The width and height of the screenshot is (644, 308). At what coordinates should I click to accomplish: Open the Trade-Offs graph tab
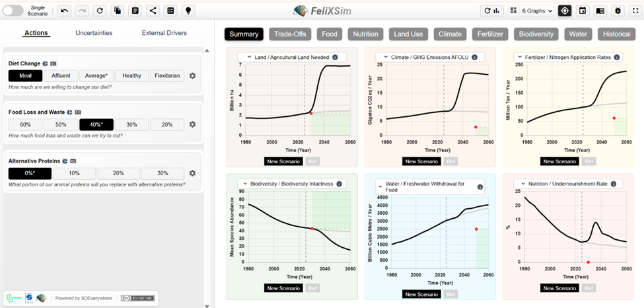(x=290, y=34)
